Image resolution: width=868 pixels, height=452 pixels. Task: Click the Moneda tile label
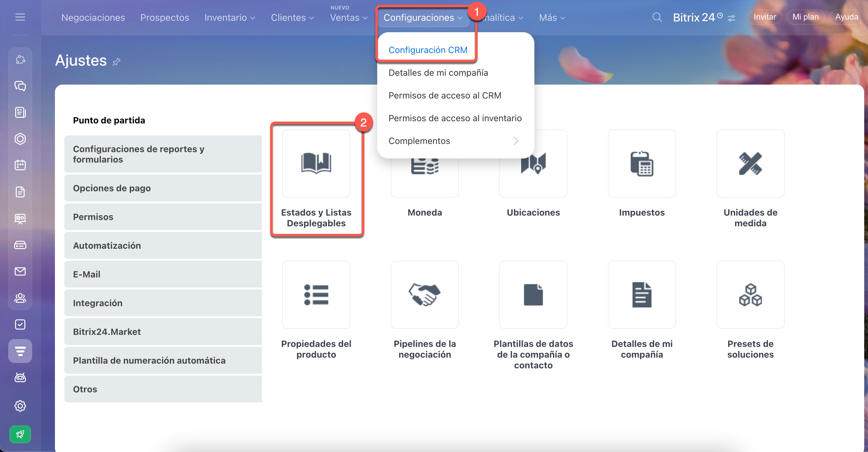(x=425, y=212)
